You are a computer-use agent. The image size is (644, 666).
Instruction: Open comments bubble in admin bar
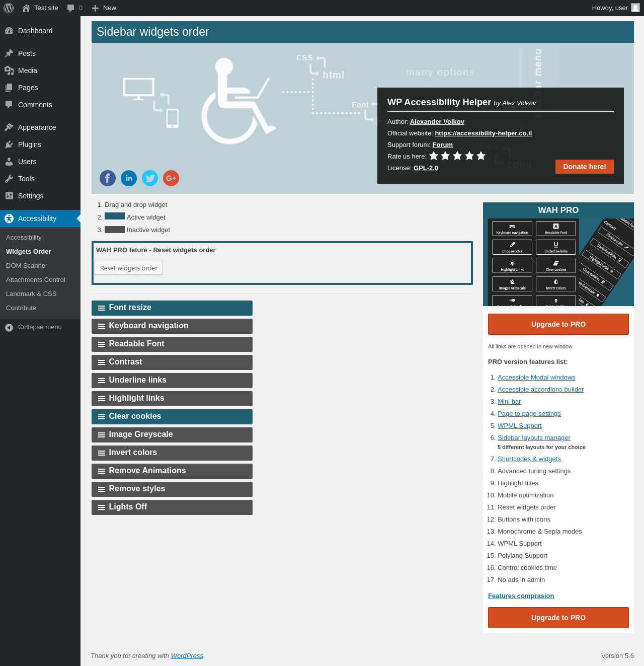[x=70, y=8]
